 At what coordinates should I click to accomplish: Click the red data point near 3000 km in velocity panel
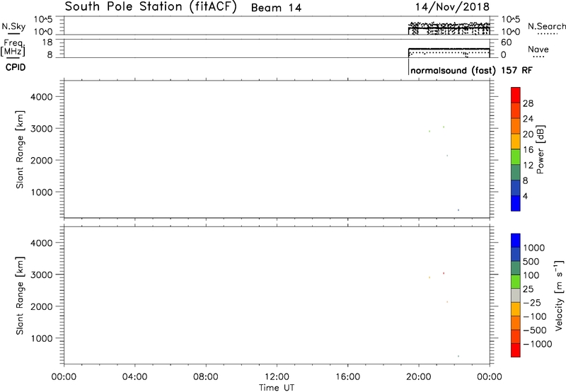(444, 273)
